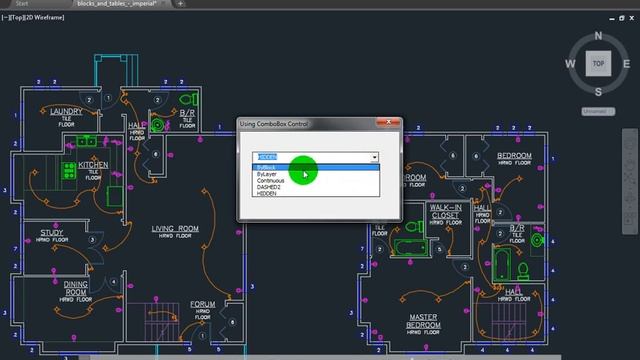Select the KITCHEN room label
640x360 pixels.
pos(93,165)
